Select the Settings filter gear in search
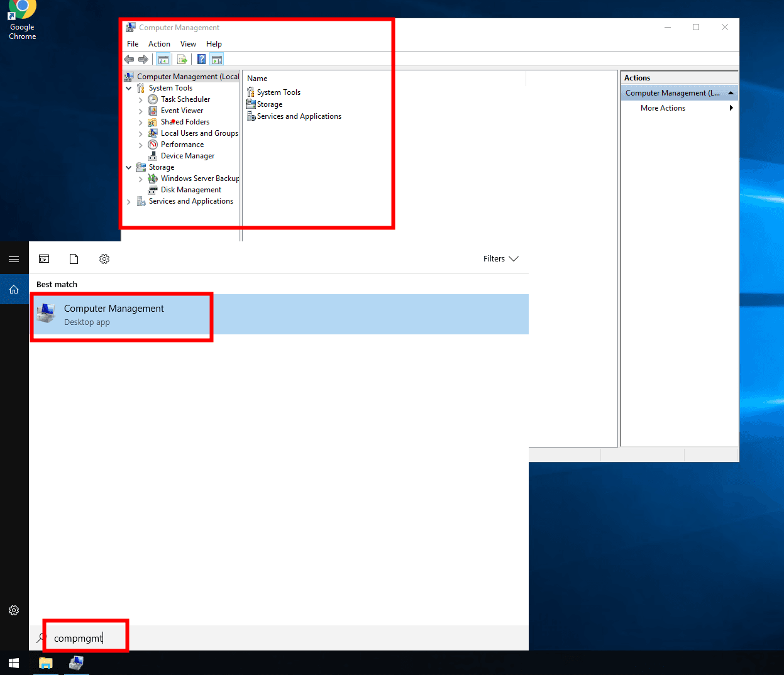The height and width of the screenshot is (675, 784). click(x=104, y=259)
